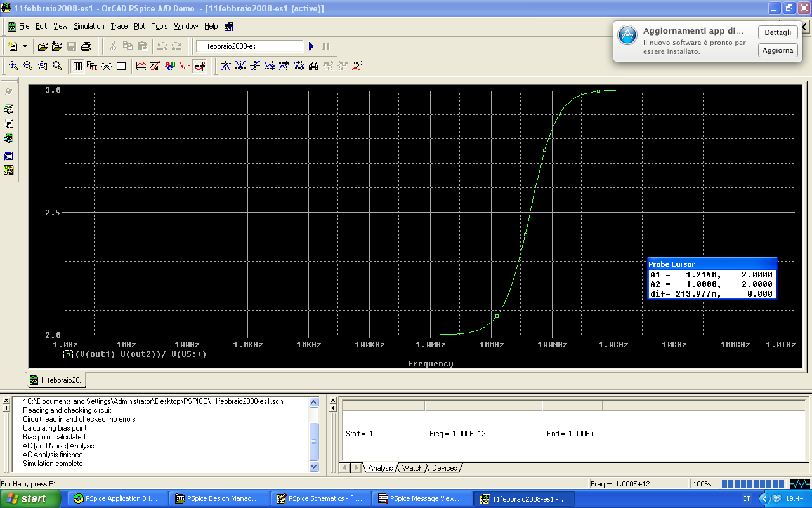Click the Fourier FFT toolbar icon
The image size is (812, 508).
tap(91, 65)
